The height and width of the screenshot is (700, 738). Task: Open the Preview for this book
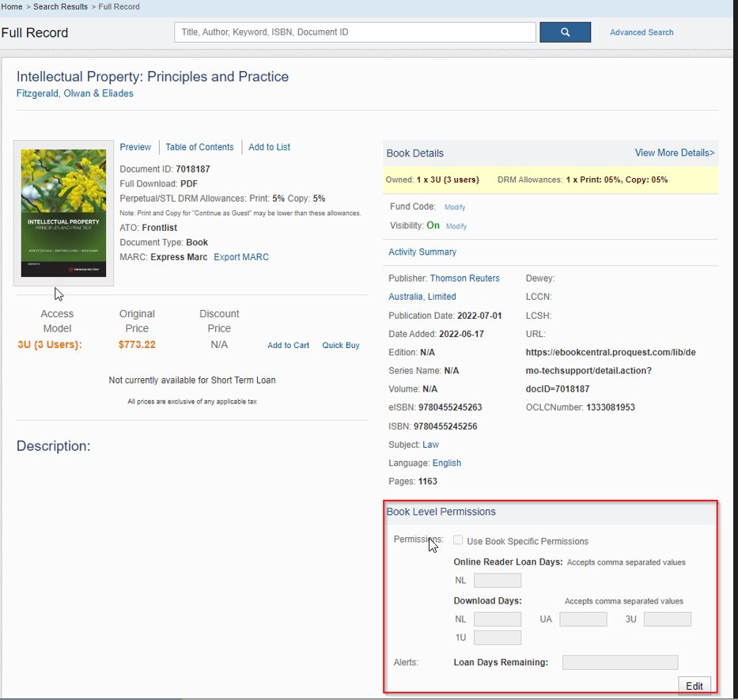click(x=134, y=147)
